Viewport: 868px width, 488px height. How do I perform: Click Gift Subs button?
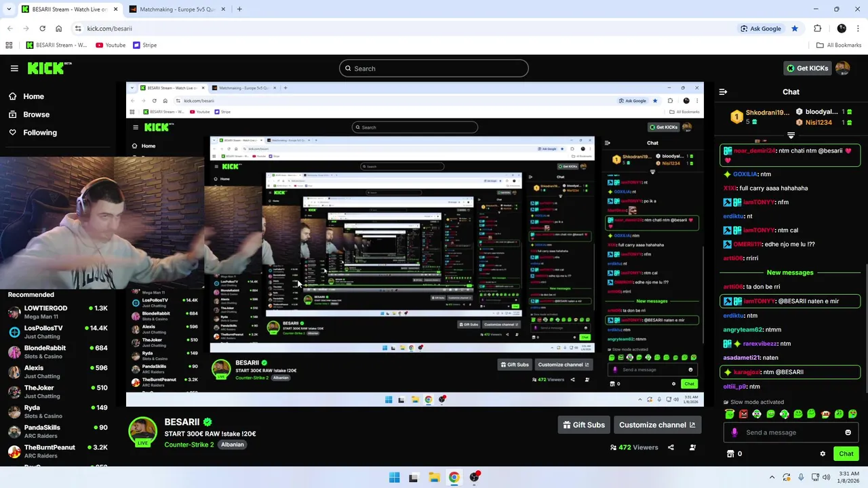tap(584, 425)
